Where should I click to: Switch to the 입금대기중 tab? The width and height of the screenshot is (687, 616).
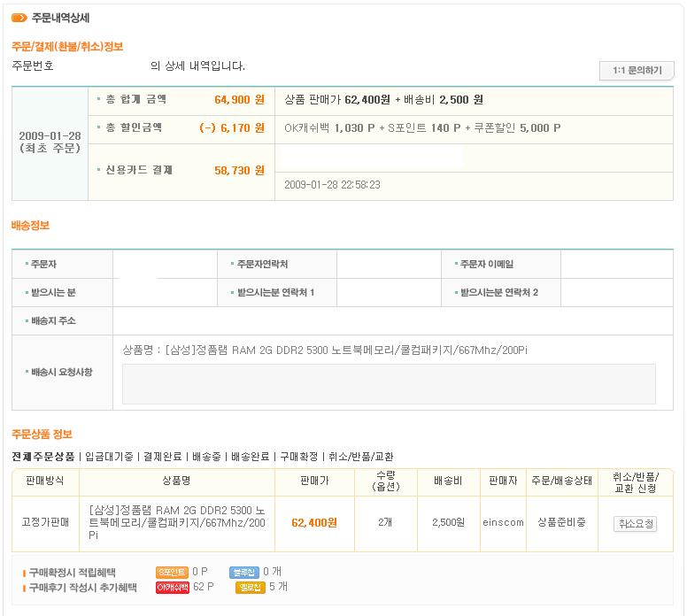[x=109, y=457]
